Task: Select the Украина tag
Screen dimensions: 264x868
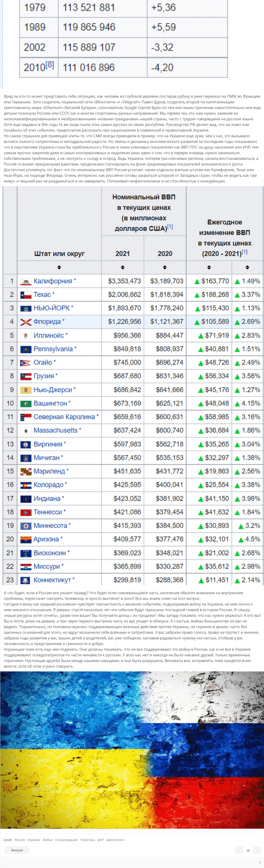Action: tap(34, 840)
